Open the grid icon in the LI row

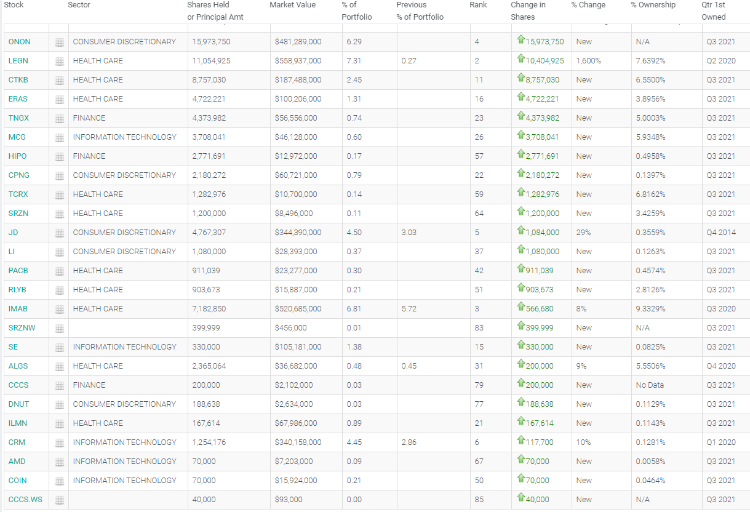point(59,252)
